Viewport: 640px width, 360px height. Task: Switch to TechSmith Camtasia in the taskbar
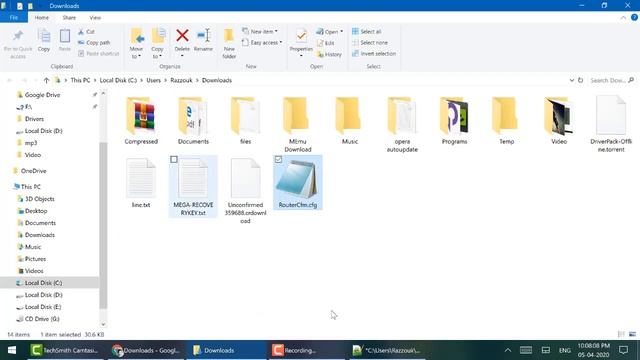pyautogui.click(x=65, y=350)
